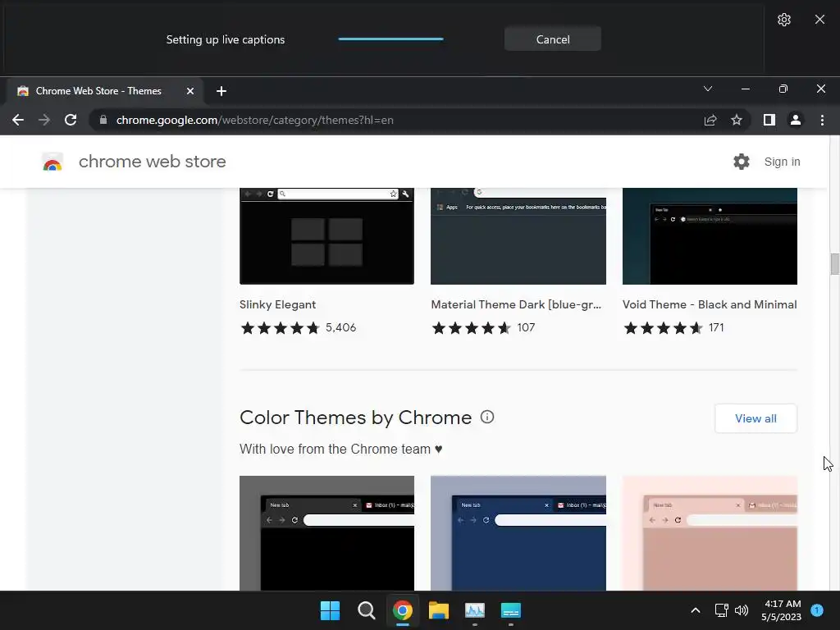840x630 pixels.
Task: Go forward to next page
Action: click(x=44, y=120)
